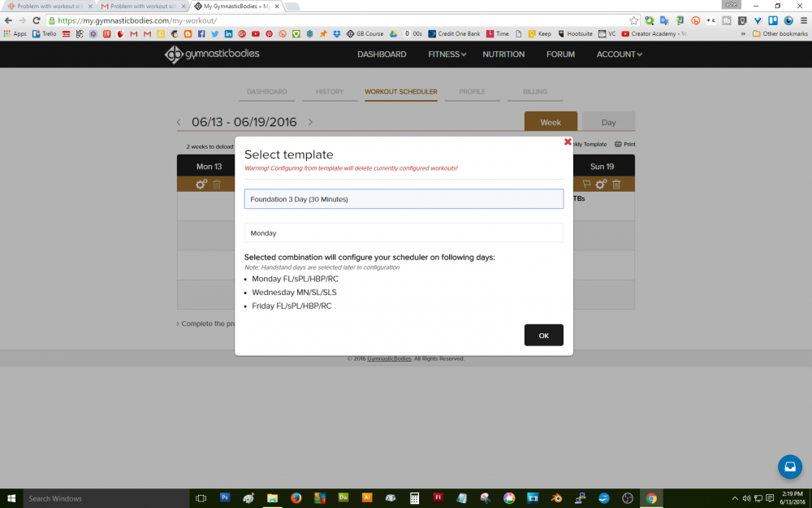Open Task View on the taskbar

pyautogui.click(x=201, y=499)
